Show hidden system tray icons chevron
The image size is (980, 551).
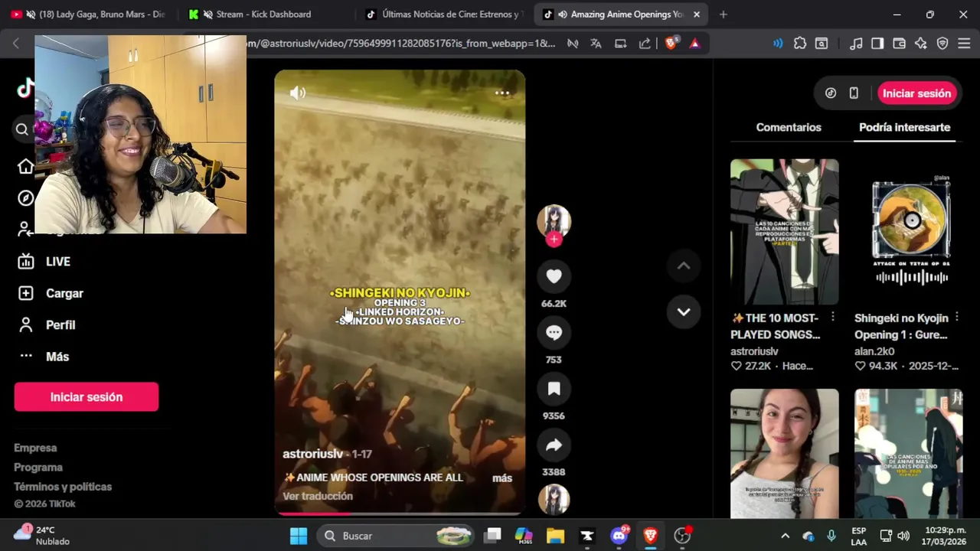pos(785,536)
